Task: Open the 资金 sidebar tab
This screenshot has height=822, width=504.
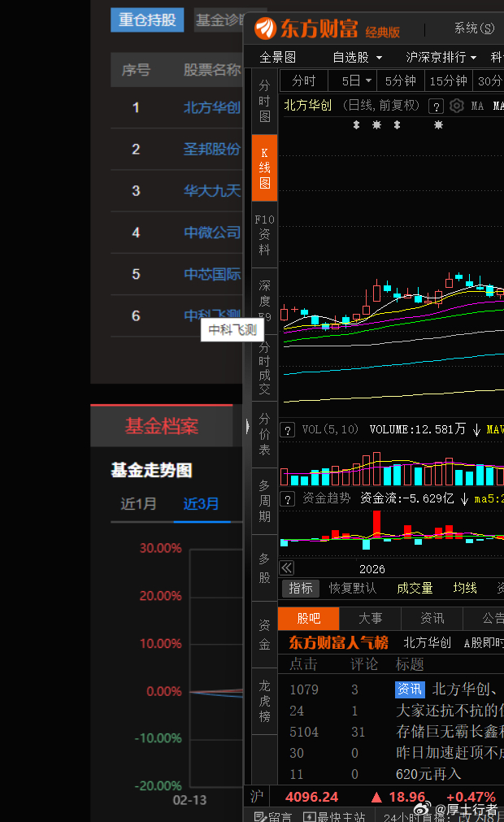Action: 264,634
